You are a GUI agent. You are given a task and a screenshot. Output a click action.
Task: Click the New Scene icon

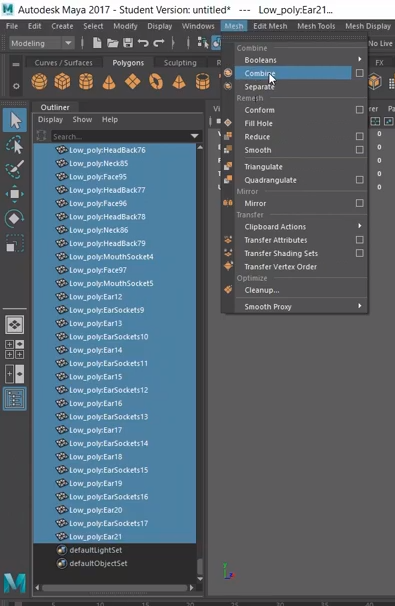tap(97, 43)
